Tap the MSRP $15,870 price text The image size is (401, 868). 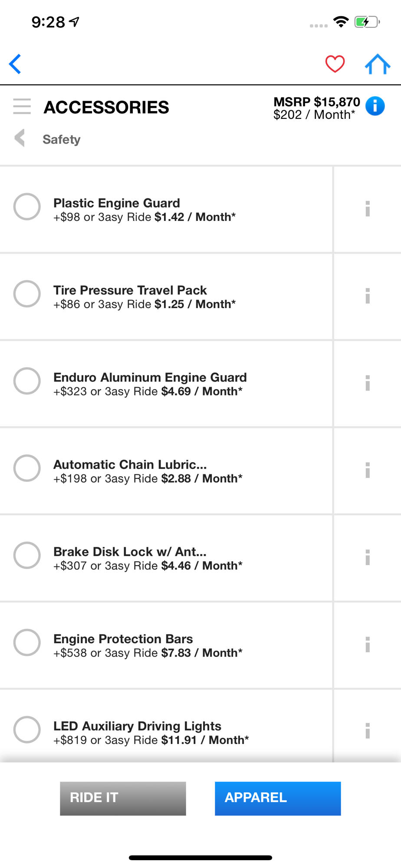point(316,102)
